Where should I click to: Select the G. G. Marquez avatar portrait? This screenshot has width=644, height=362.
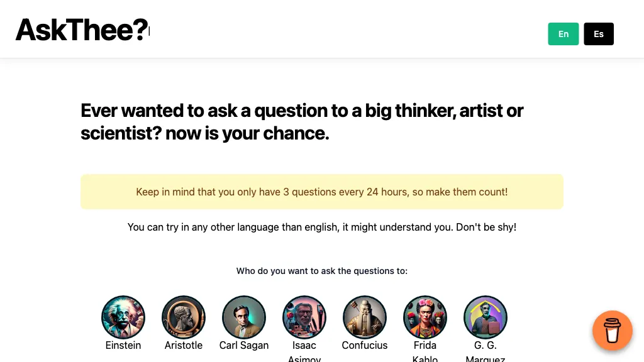pos(486,317)
